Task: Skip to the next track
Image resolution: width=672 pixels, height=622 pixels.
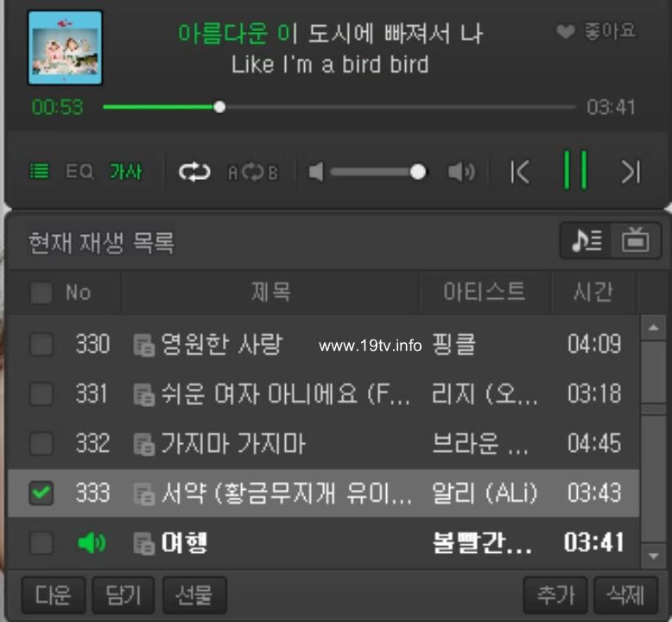Action: [631, 172]
